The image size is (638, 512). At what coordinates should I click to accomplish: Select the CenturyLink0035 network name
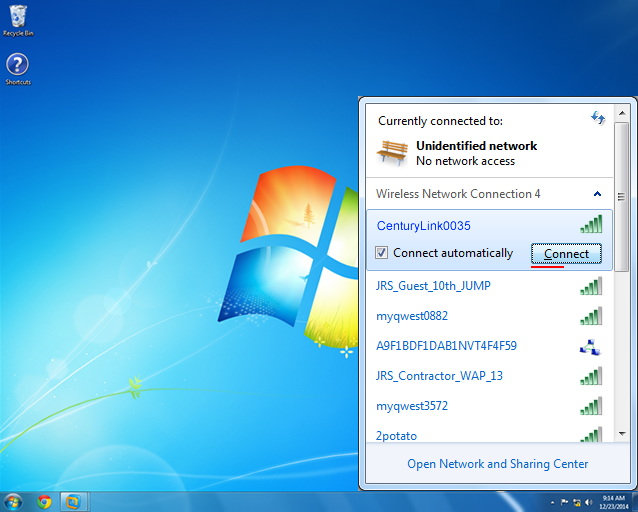tap(424, 226)
